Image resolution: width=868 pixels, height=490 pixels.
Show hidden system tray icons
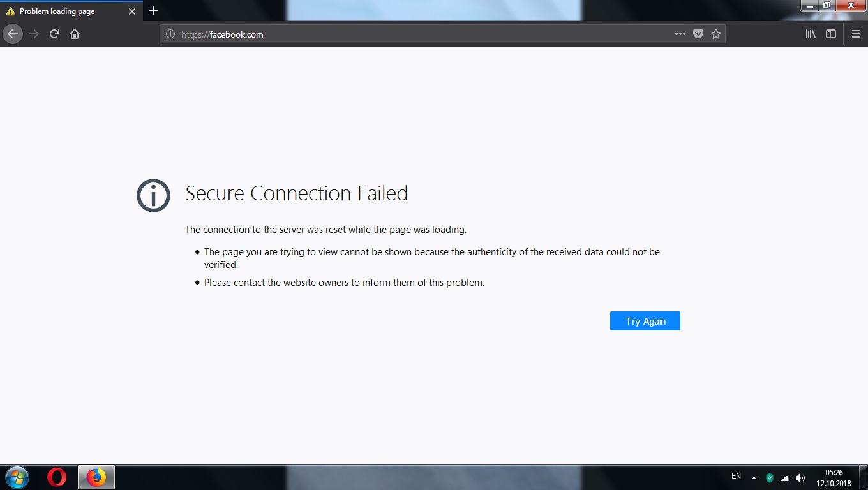[754, 477]
